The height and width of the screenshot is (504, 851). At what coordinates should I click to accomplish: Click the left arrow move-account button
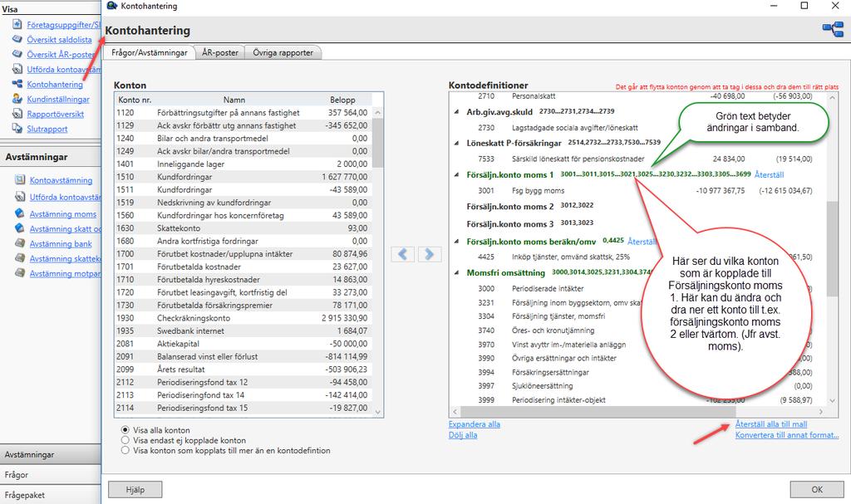(403, 254)
